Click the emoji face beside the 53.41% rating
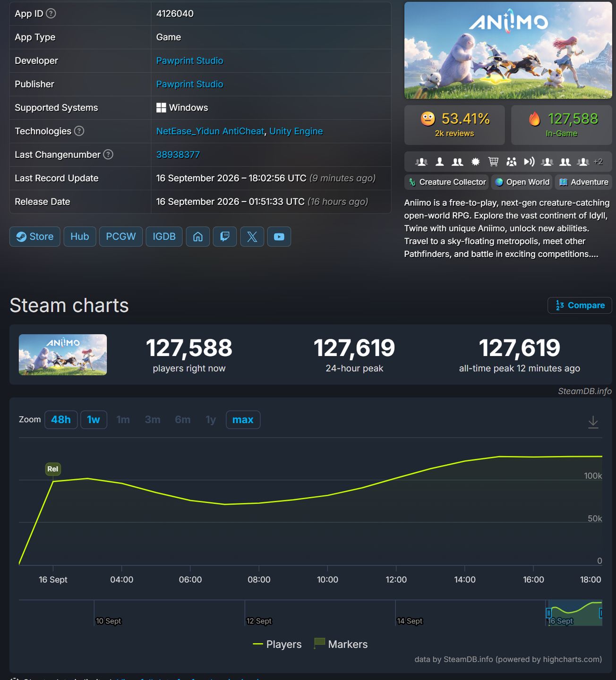616x680 pixels. [x=428, y=119]
